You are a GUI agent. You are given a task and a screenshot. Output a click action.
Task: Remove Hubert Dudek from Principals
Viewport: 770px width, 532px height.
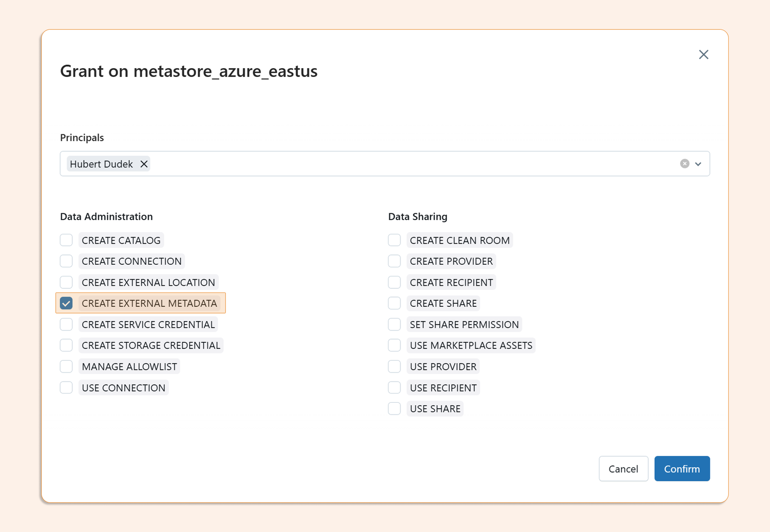tap(144, 164)
